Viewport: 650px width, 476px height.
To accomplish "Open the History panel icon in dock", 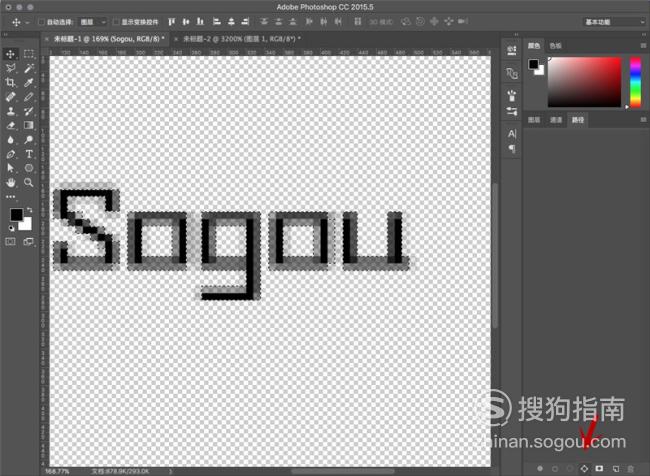I will coord(512,50).
